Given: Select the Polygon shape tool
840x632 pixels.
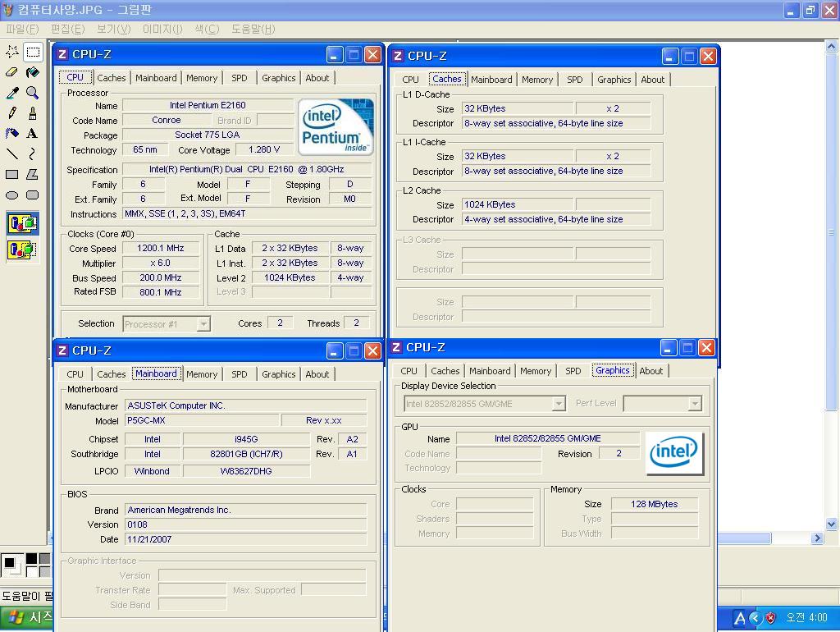Looking at the screenshot, I should pos(33,175).
